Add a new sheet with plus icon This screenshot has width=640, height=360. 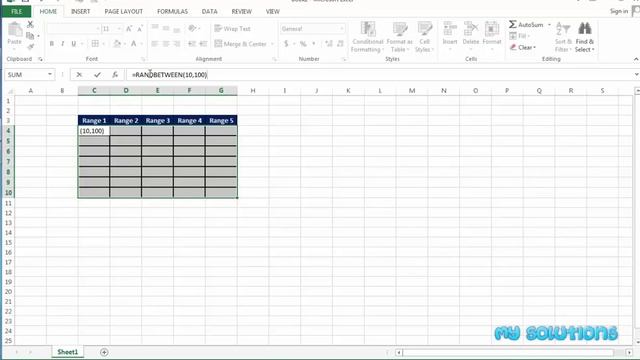tap(104, 352)
